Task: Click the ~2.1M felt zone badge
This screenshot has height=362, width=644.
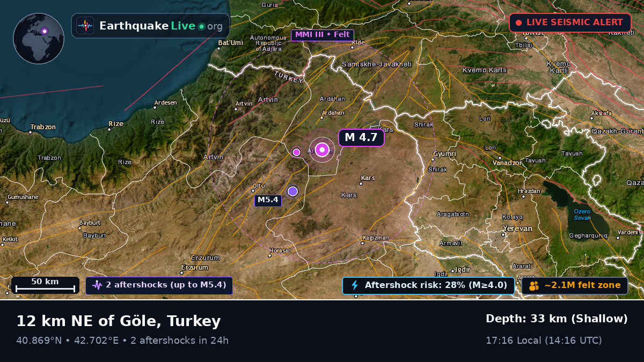Action: (575, 285)
